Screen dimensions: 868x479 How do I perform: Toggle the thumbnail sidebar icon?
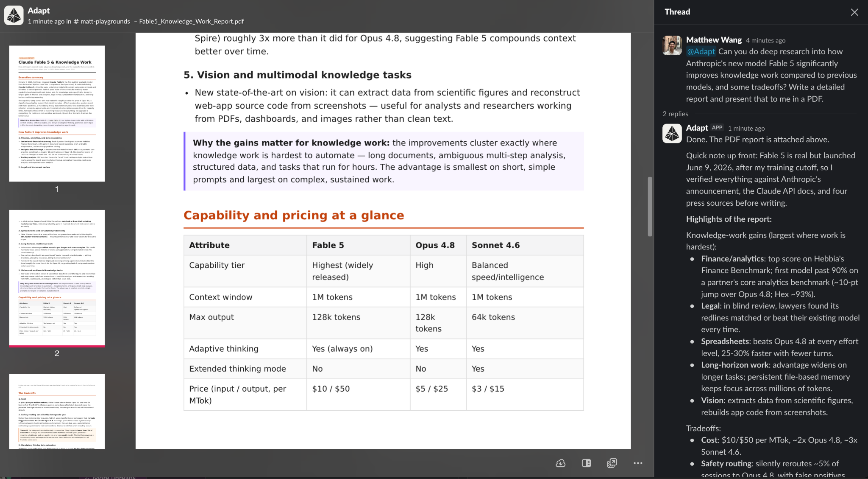(587, 463)
